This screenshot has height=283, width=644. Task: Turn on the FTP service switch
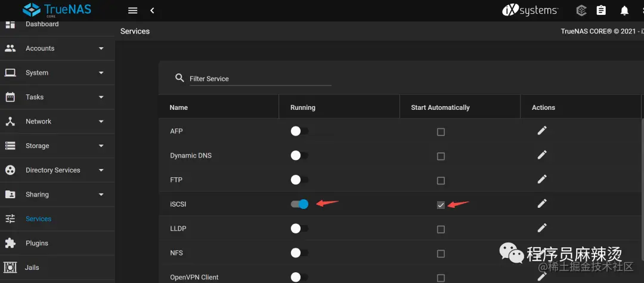[299, 180]
